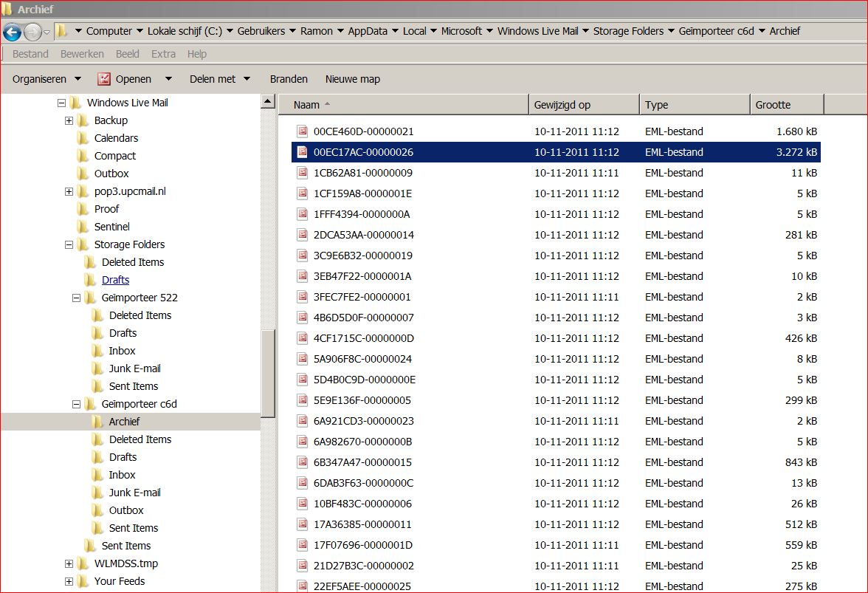The image size is (868, 593).
Task: Click the folder icon next to Compact
Action: (x=83, y=156)
